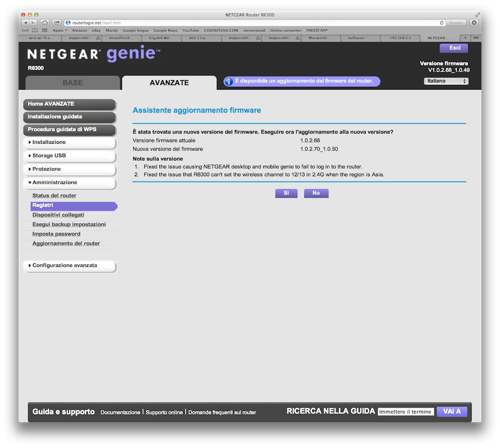Open the Reading List glasses icon
The image size is (500, 448).
click(25, 30)
